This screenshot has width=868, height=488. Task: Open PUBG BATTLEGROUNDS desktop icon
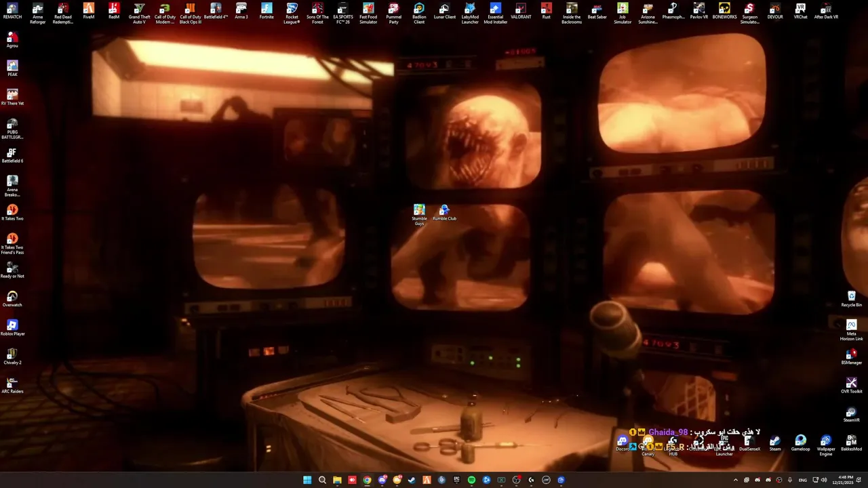(x=12, y=129)
